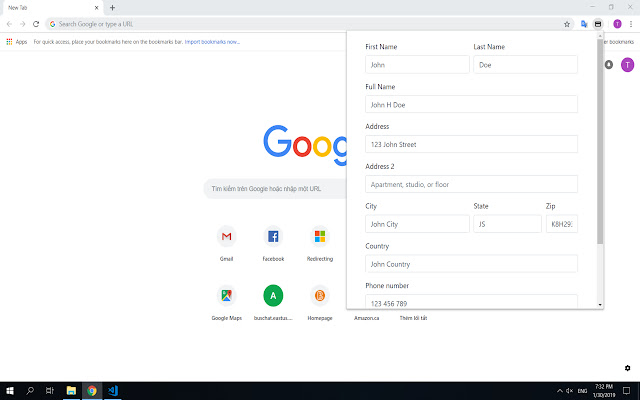This screenshot has width=640, height=400.
Task: Open the Gmail shortcut tile
Action: tap(227, 243)
